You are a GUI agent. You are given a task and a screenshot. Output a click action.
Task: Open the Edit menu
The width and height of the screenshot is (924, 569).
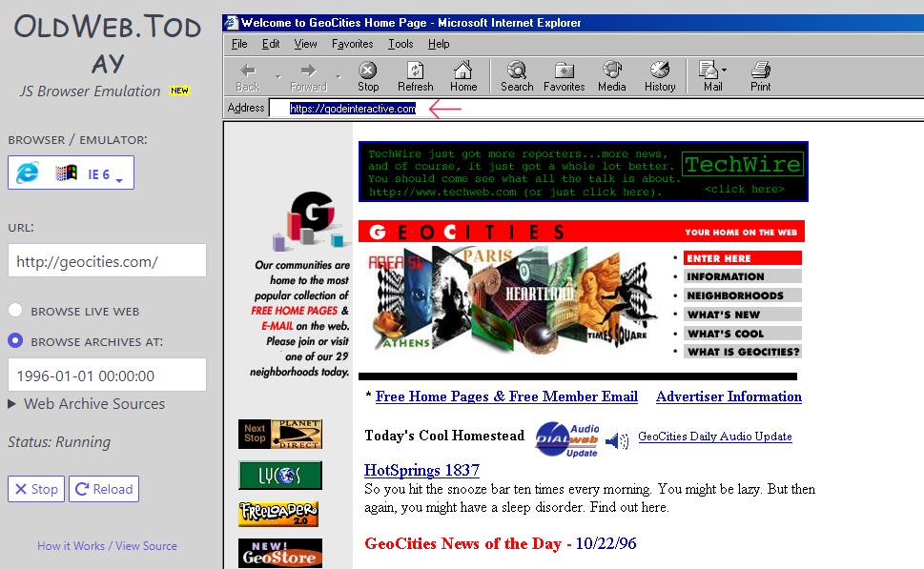(271, 44)
